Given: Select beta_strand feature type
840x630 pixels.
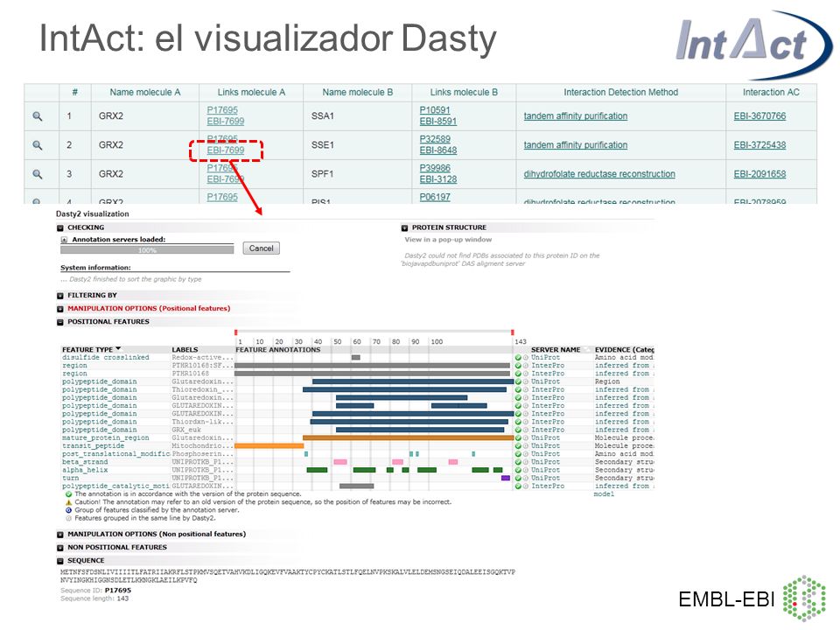Looking at the screenshot, I should pyautogui.click(x=85, y=462).
